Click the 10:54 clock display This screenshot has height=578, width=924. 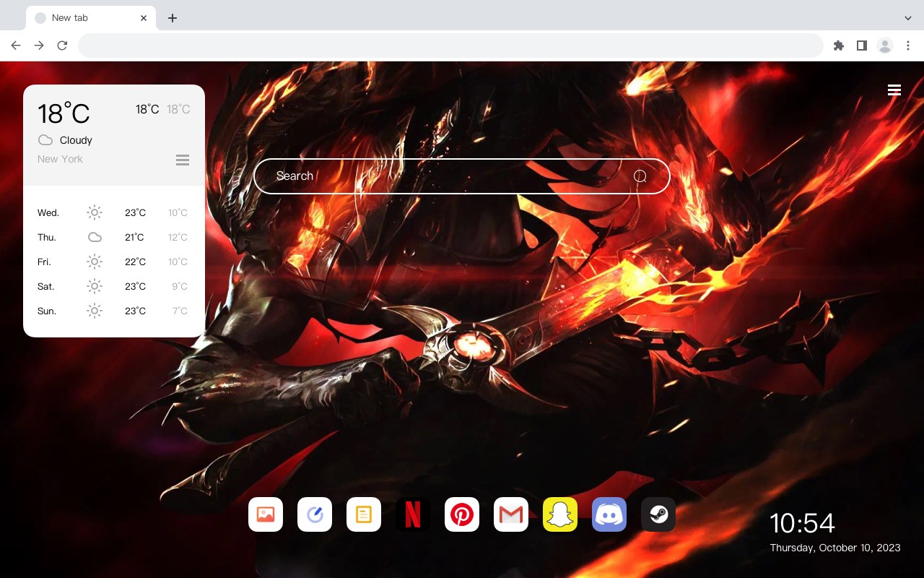tap(802, 522)
